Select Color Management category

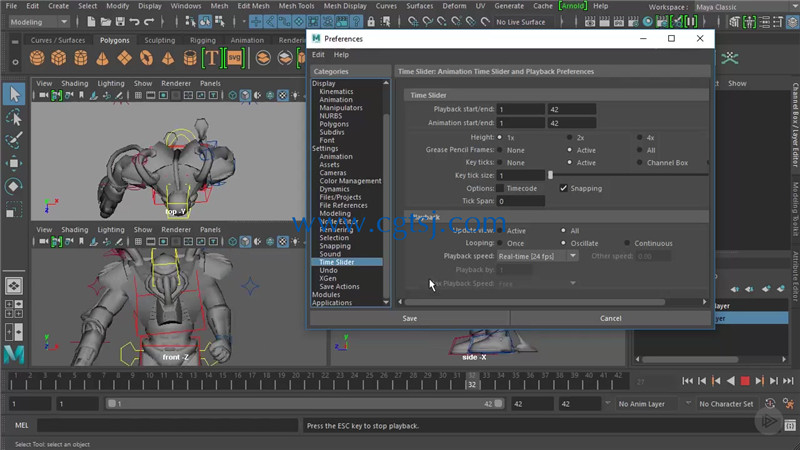pyautogui.click(x=351, y=181)
